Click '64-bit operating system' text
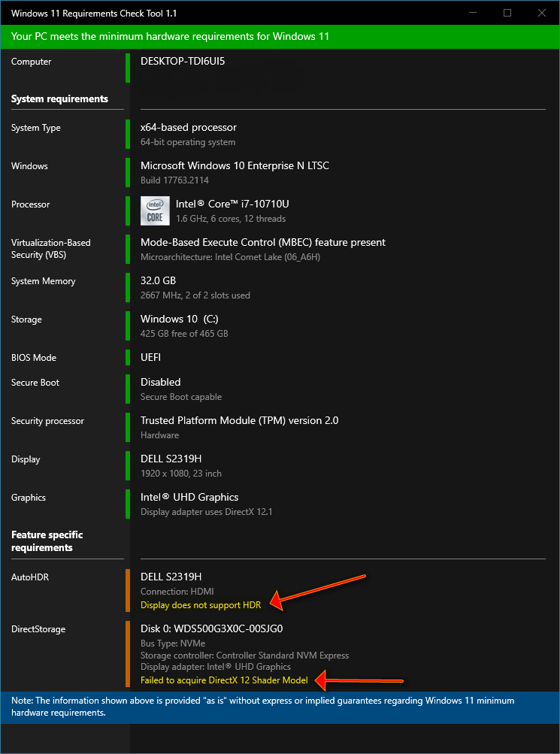 (x=188, y=142)
